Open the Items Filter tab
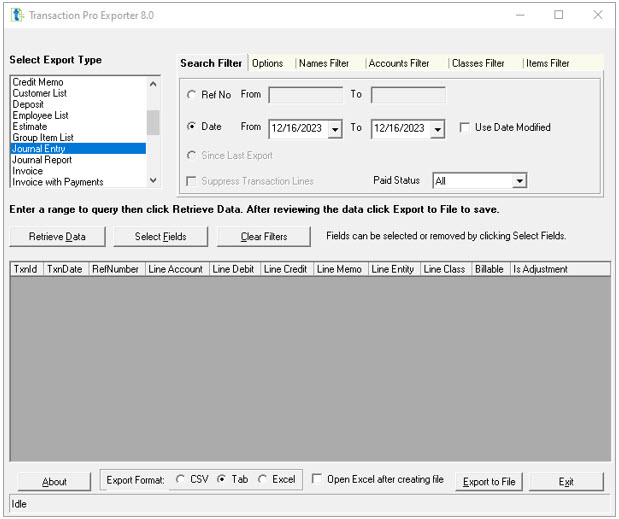 pyautogui.click(x=548, y=63)
